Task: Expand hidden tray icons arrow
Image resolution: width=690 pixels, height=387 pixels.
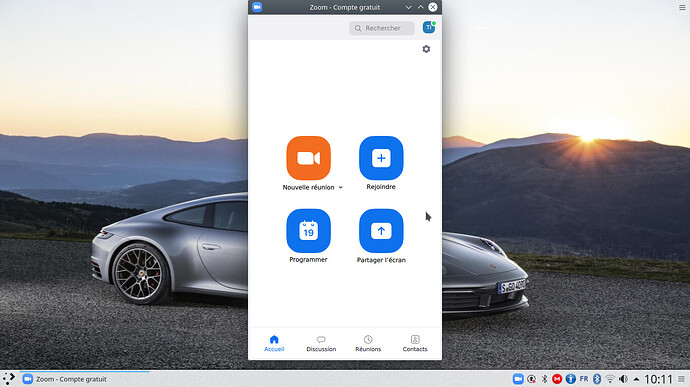Action: pyautogui.click(x=636, y=379)
